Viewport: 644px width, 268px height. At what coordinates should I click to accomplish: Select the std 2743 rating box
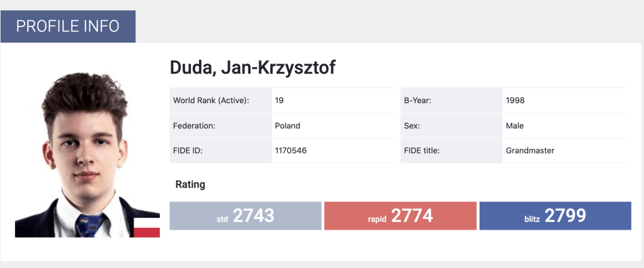click(x=245, y=216)
